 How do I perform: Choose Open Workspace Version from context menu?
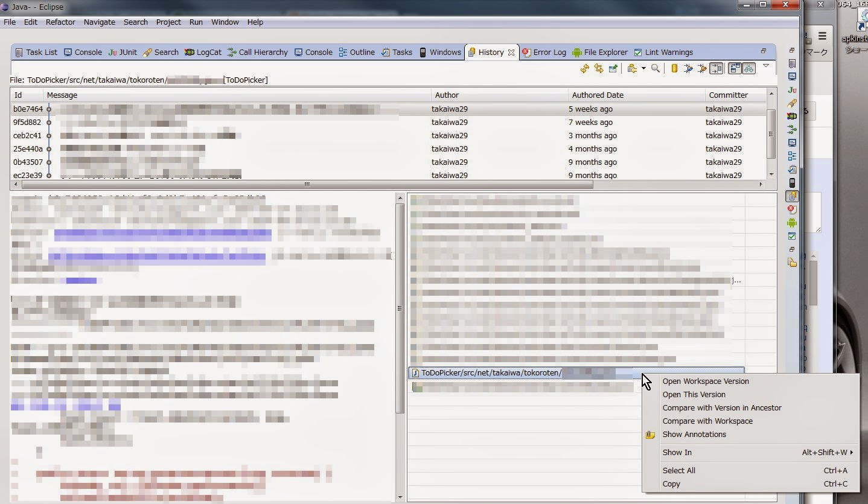pos(750,381)
